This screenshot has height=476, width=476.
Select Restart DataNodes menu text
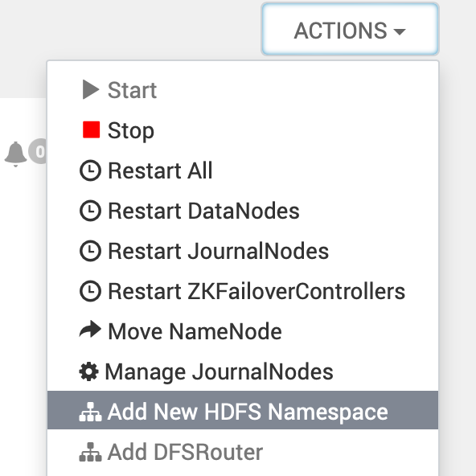tap(203, 211)
